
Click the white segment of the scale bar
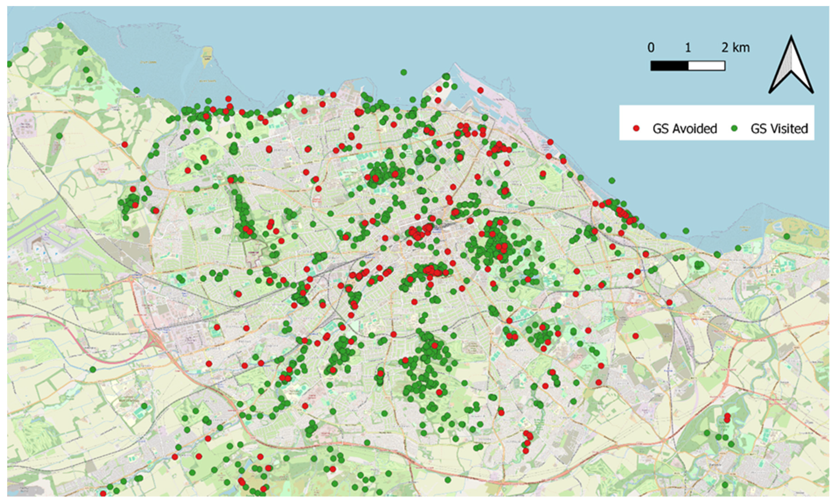tap(707, 66)
